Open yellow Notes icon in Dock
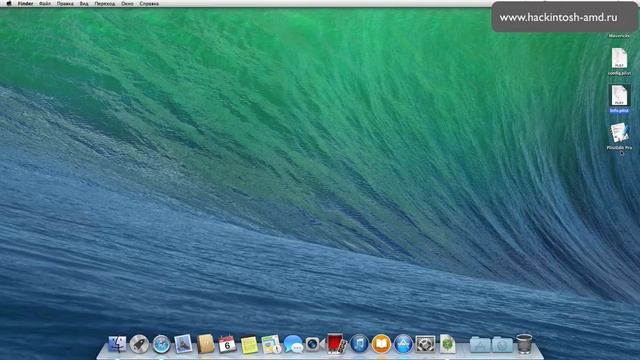Viewport: 640px width, 360px height. coord(249,344)
